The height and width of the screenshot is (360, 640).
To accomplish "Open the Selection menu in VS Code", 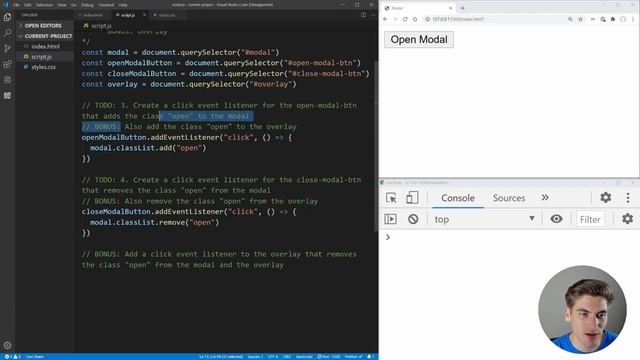I will click(x=44, y=5).
